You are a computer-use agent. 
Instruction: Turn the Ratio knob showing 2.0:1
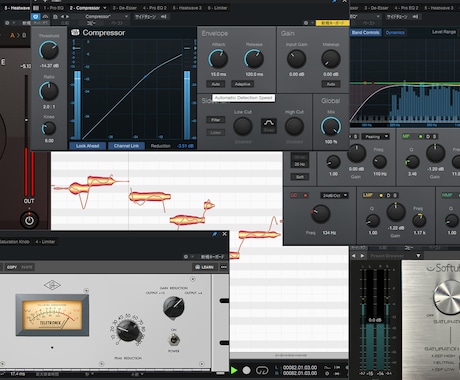click(x=49, y=91)
